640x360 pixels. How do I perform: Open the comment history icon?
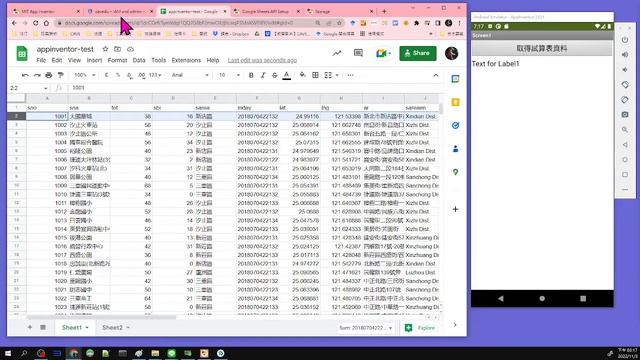[x=358, y=53]
